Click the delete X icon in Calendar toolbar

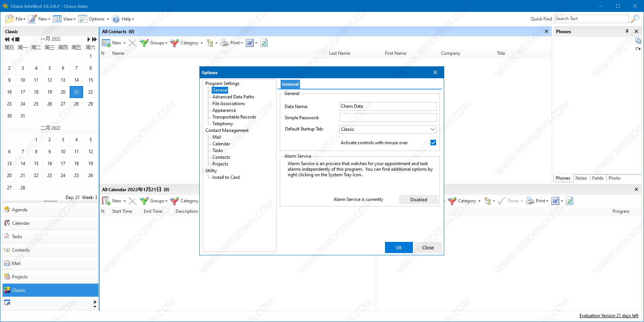[x=132, y=201]
